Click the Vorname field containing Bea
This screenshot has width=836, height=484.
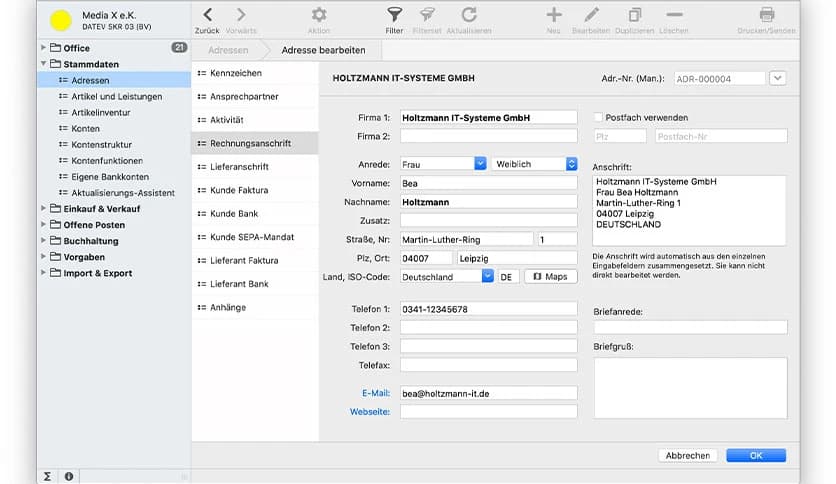click(x=488, y=183)
